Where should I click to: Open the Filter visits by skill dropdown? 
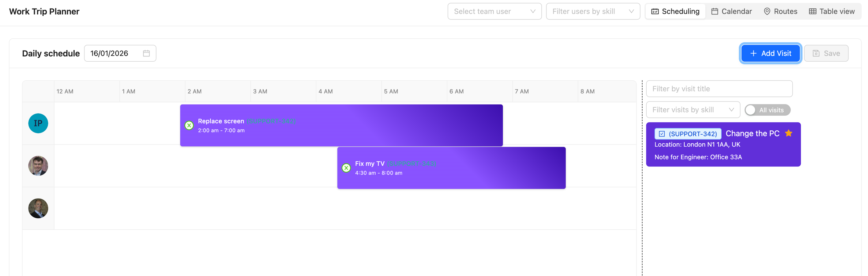[693, 110]
